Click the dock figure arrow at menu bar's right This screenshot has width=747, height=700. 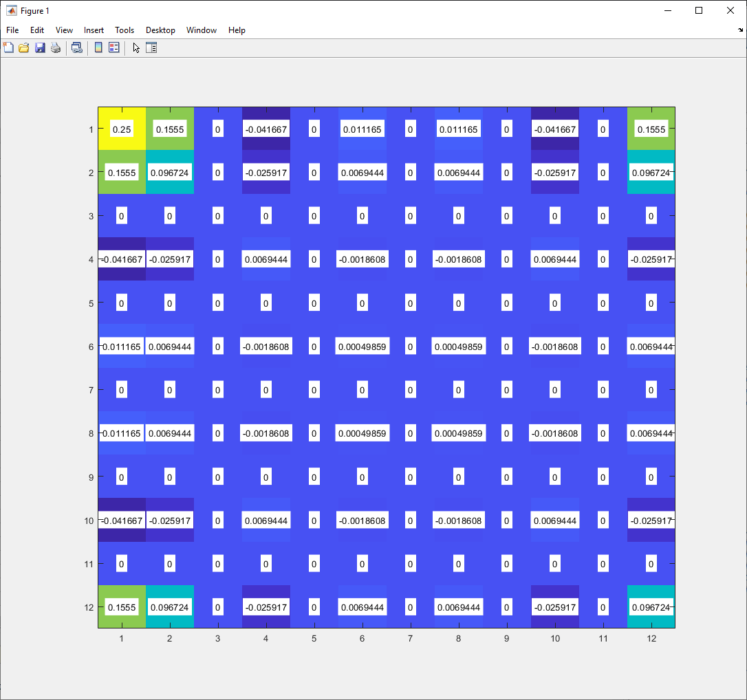coord(740,30)
